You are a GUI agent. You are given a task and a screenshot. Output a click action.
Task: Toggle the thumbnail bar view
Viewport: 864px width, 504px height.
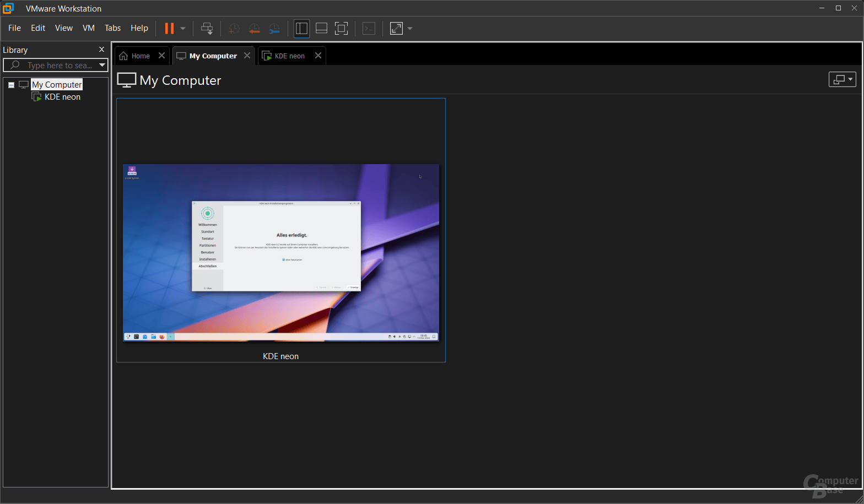coord(322,29)
